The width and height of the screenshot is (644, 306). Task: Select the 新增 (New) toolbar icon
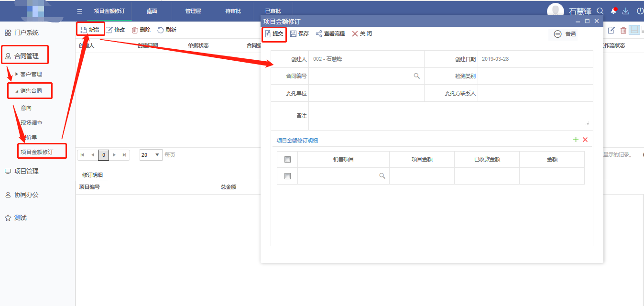90,29
